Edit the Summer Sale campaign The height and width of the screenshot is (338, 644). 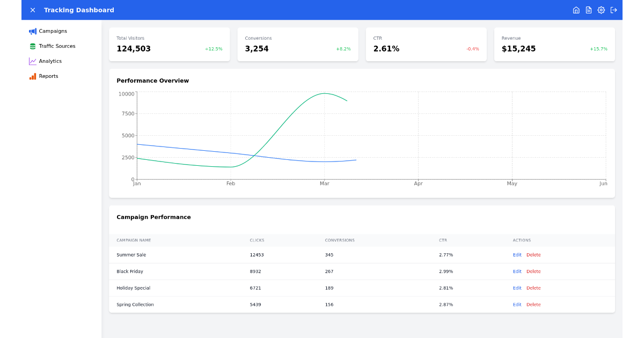517,255
